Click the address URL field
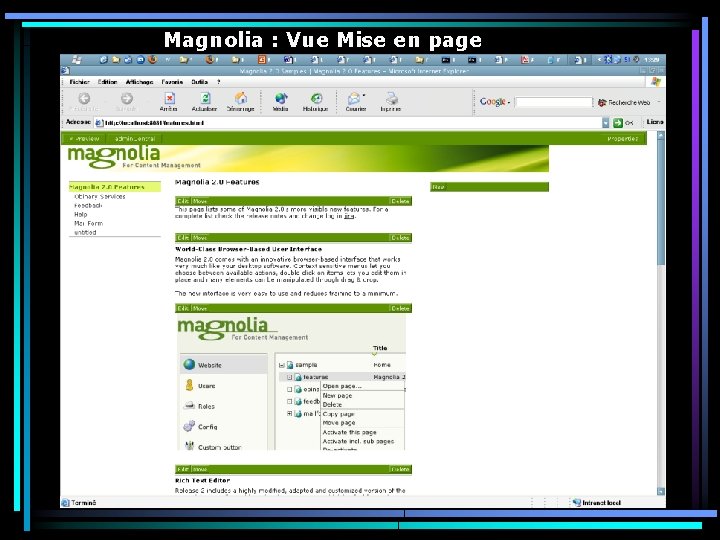 pos(348,123)
